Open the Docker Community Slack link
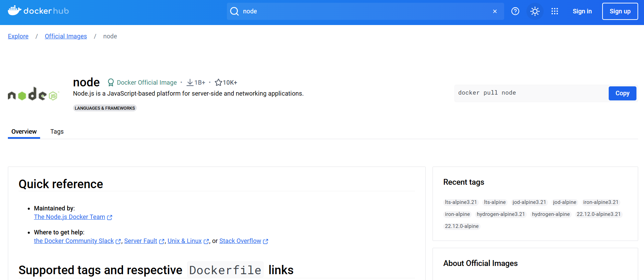 [x=74, y=241]
